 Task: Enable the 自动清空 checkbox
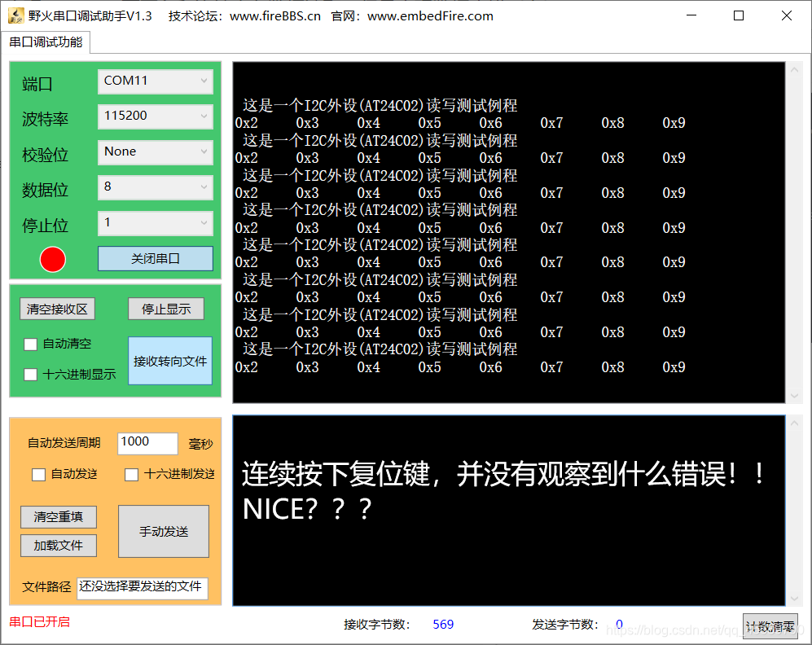pyautogui.click(x=31, y=344)
